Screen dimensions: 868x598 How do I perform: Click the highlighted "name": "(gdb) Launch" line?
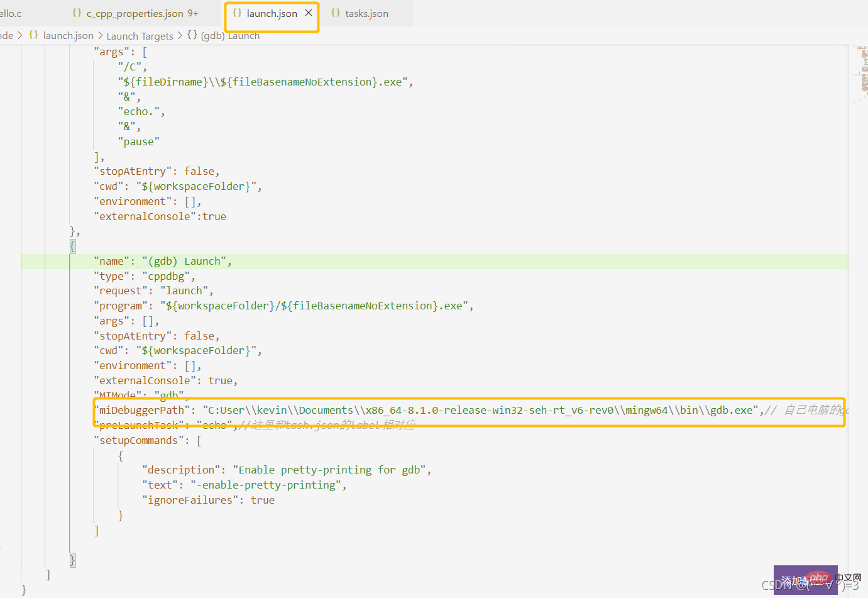click(x=162, y=261)
